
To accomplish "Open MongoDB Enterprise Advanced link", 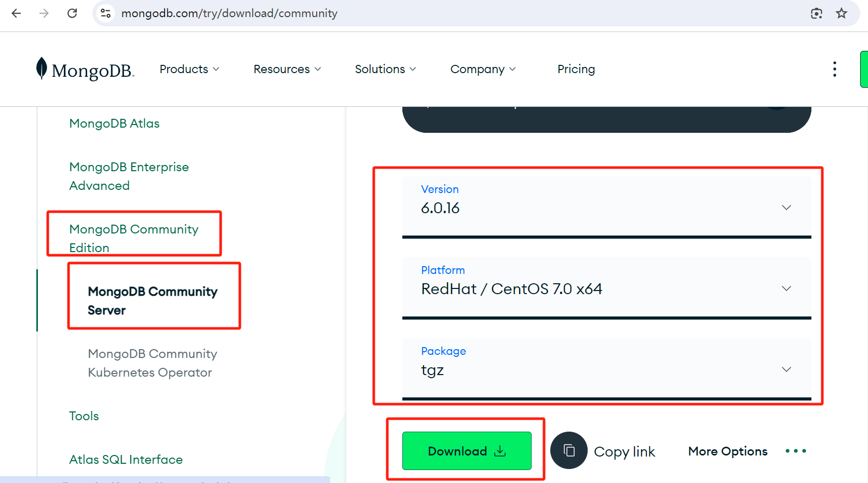I will coord(129,176).
